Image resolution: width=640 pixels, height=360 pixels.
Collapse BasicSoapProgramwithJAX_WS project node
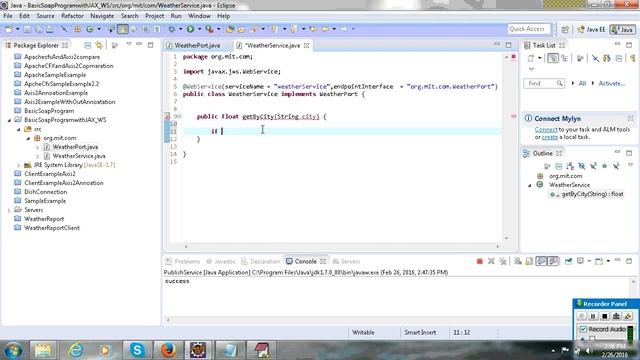tap(9, 120)
